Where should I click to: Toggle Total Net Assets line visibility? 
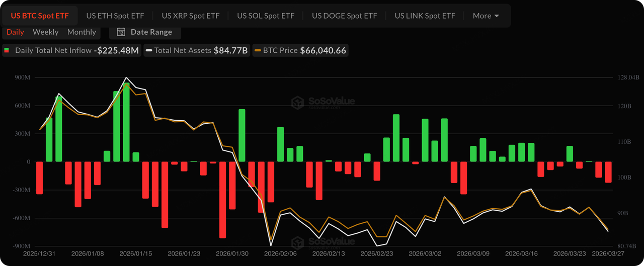[183, 50]
